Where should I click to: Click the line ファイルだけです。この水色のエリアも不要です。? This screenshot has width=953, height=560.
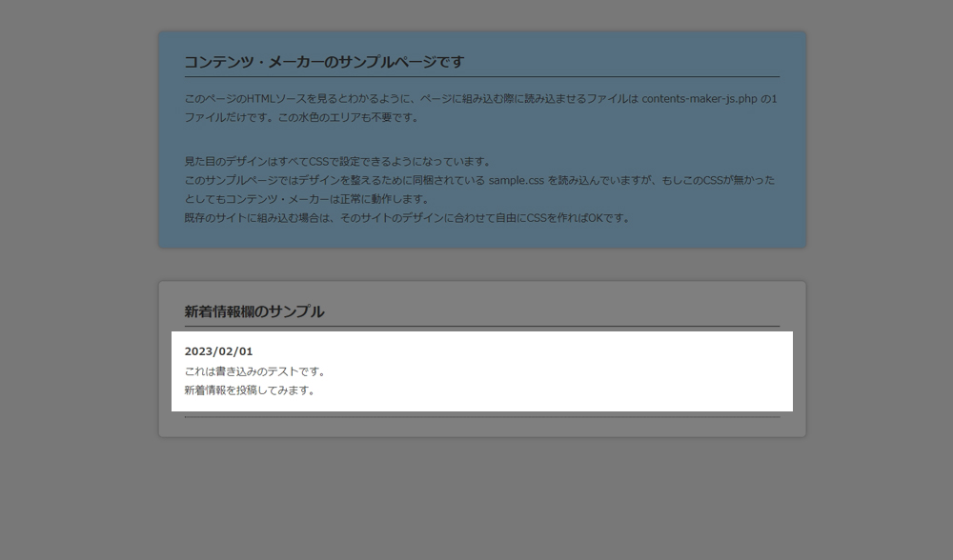(303, 117)
